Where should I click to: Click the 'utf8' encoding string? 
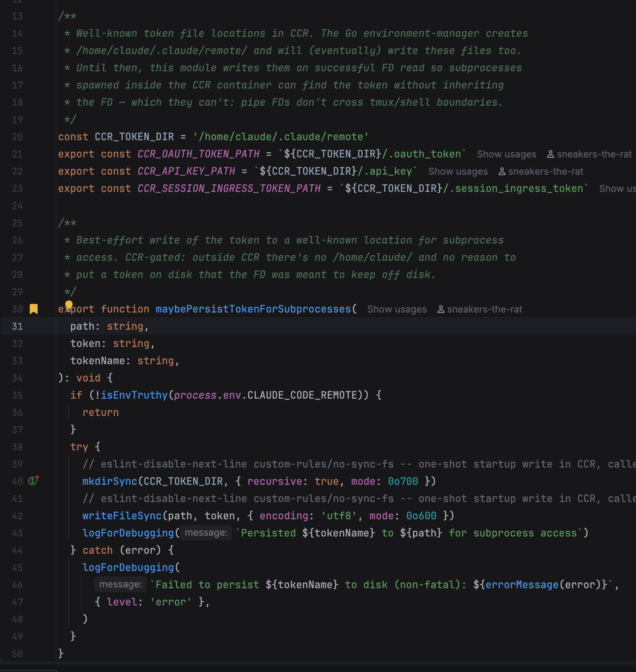pyautogui.click(x=339, y=516)
